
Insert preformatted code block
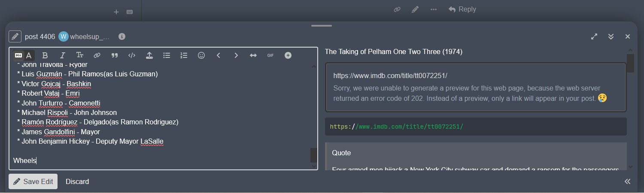tap(132, 55)
